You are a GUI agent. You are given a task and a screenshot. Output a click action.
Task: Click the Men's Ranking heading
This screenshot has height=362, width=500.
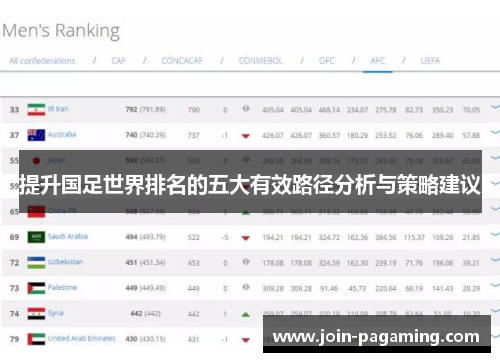(61, 31)
